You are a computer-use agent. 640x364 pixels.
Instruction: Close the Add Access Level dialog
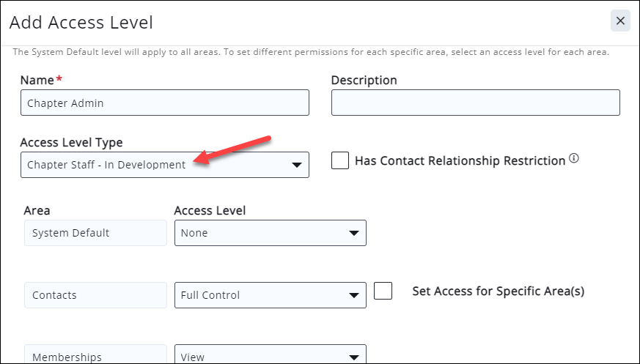620,21
